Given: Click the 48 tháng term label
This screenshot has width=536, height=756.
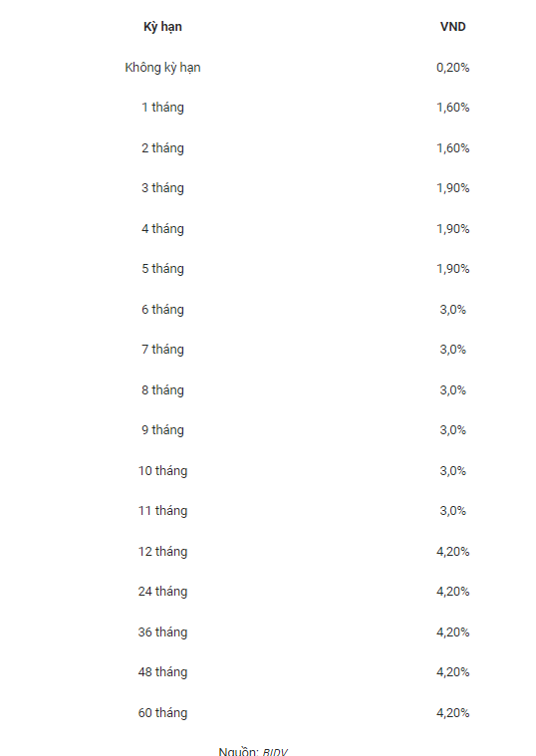Looking at the screenshot, I should 162,672.
